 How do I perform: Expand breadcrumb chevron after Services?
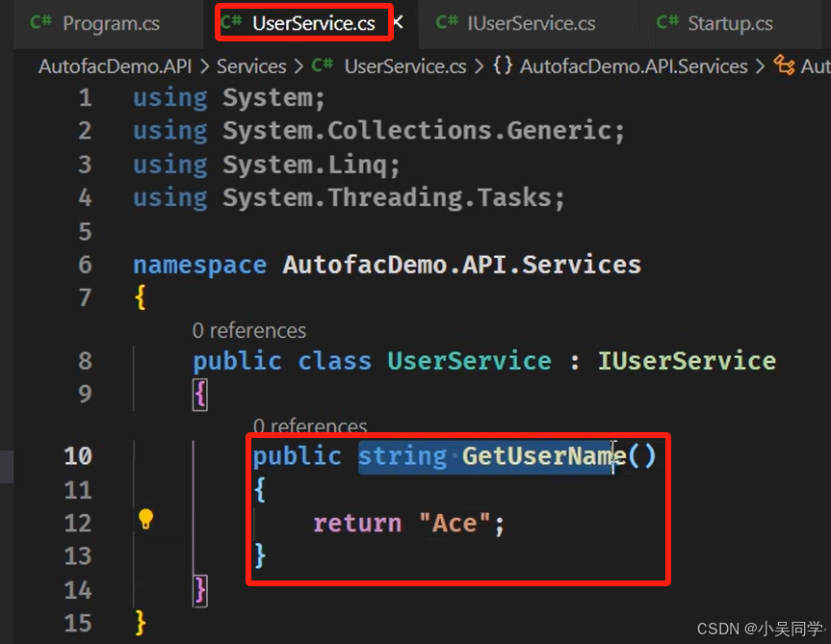299,66
